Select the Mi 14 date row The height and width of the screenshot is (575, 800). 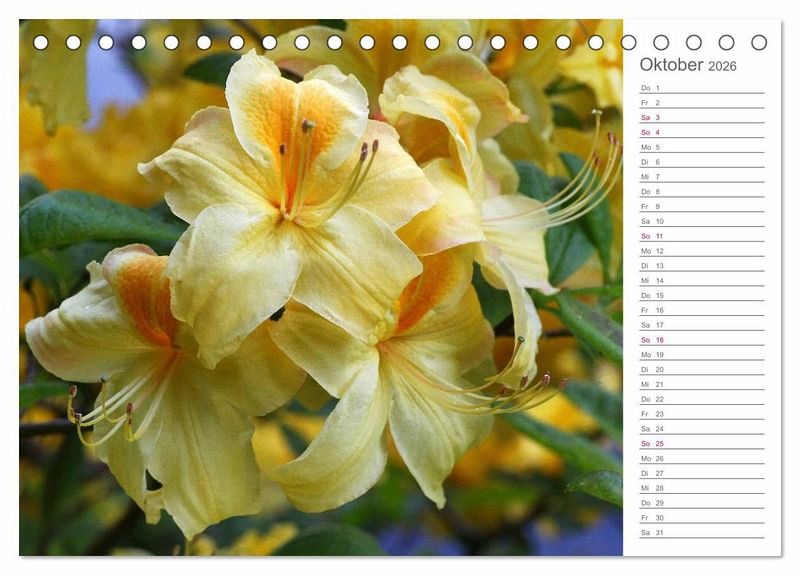[701, 281]
